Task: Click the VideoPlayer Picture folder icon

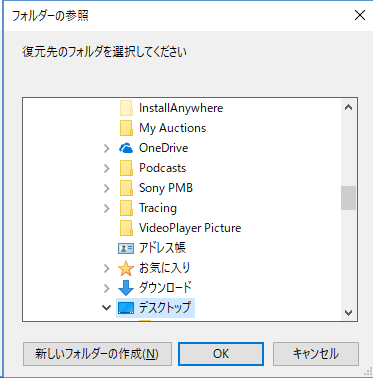Action: [x=126, y=228]
